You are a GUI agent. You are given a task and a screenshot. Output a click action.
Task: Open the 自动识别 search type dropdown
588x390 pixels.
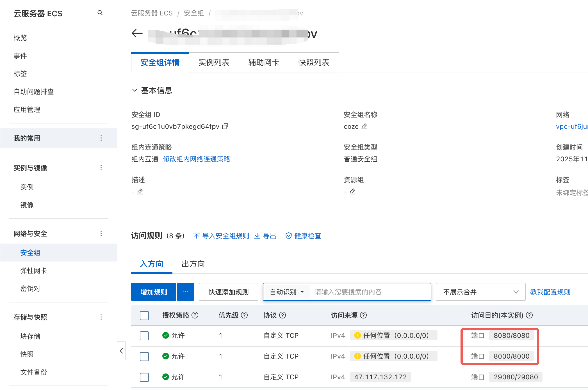pyautogui.click(x=287, y=292)
